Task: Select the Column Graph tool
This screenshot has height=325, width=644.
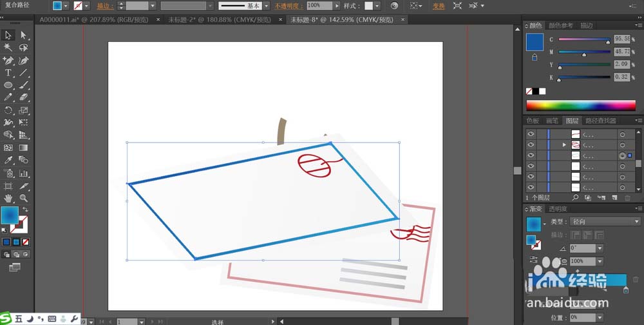Action: (23, 173)
